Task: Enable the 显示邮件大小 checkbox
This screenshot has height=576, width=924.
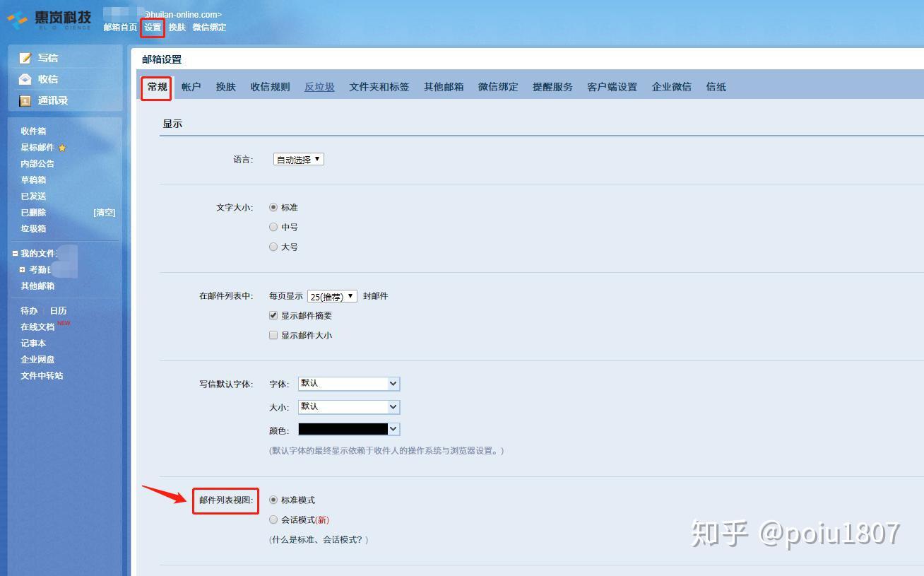Action: click(x=273, y=335)
